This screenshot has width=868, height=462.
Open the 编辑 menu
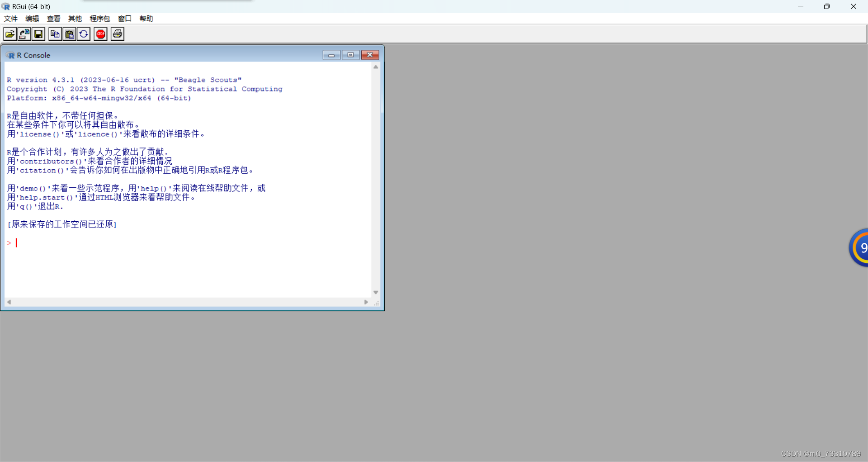(32, 19)
